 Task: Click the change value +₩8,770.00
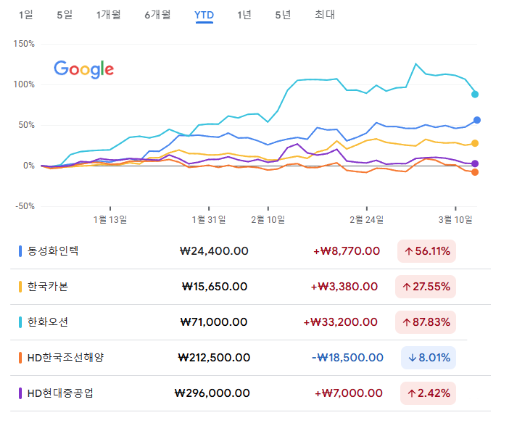click(347, 251)
